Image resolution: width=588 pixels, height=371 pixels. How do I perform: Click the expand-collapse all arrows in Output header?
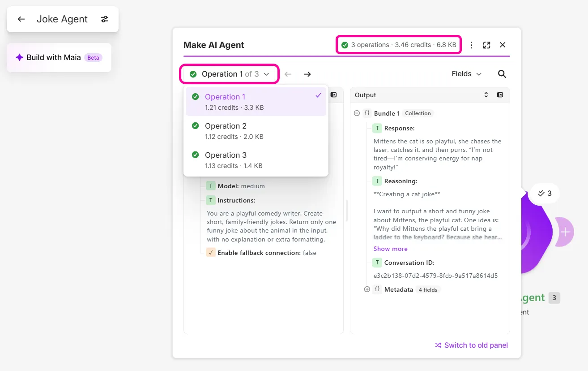pos(486,95)
